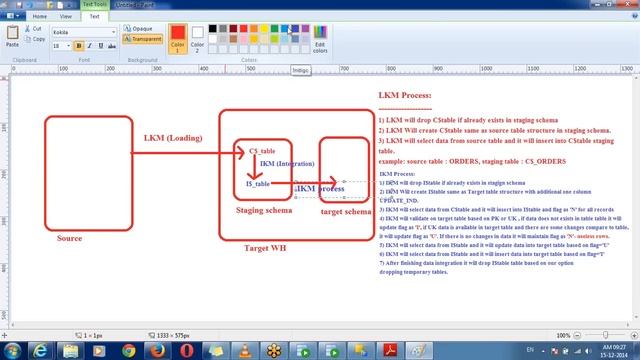Pick the red color swatch in palette
640x360 pixels.
[244, 28]
